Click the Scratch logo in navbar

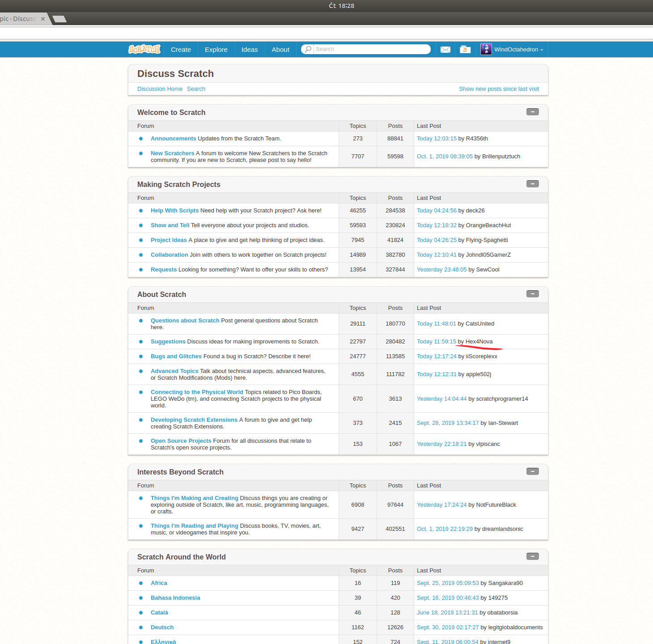144,49
